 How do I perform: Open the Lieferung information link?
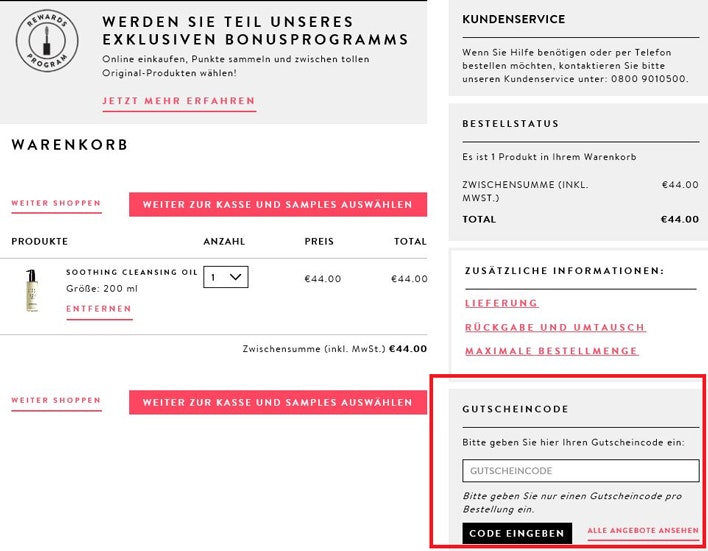[x=501, y=303]
